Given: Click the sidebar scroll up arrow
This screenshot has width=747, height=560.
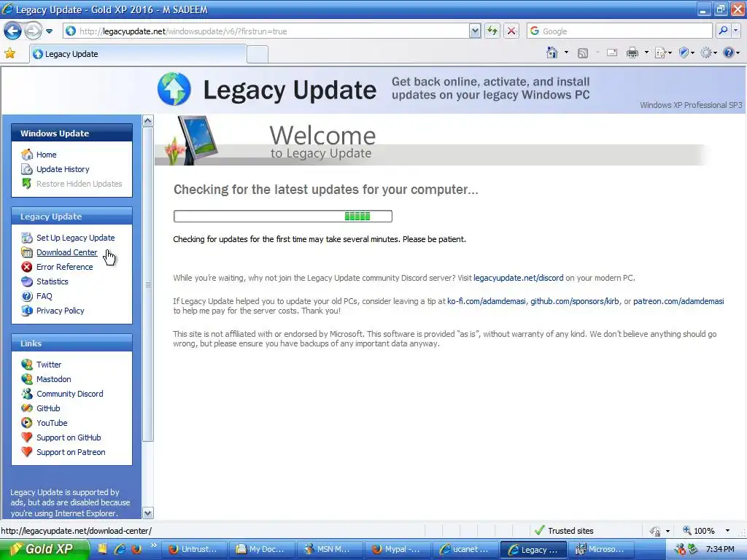Looking at the screenshot, I should pos(148,121).
